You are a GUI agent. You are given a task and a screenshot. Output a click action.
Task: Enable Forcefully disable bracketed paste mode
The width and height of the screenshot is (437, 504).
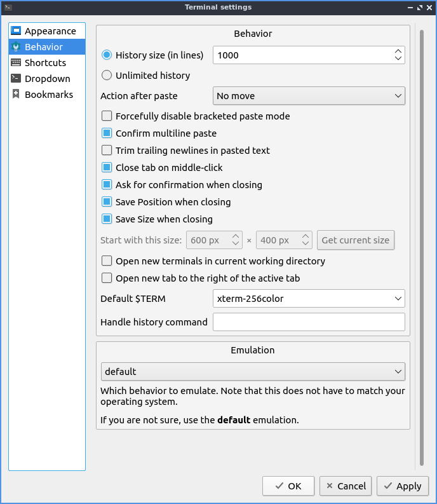[x=107, y=116]
